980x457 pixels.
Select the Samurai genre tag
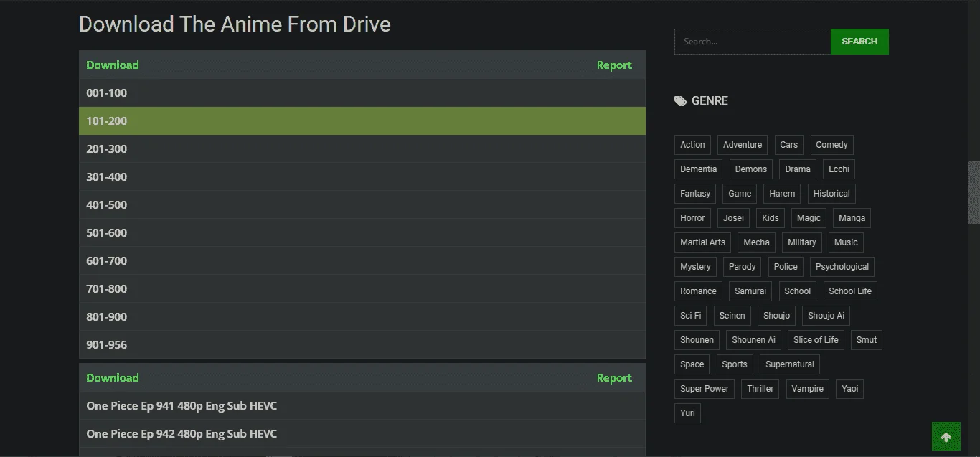coord(751,291)
